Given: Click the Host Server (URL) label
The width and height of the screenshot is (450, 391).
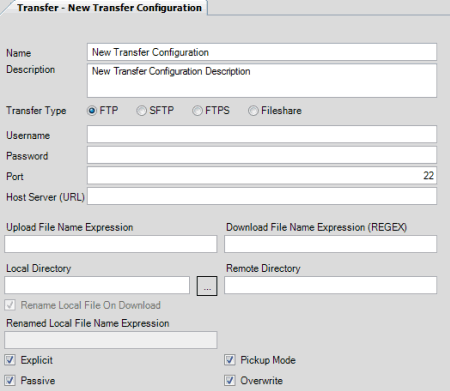Looking at the screenshot, I should (45, 197).
